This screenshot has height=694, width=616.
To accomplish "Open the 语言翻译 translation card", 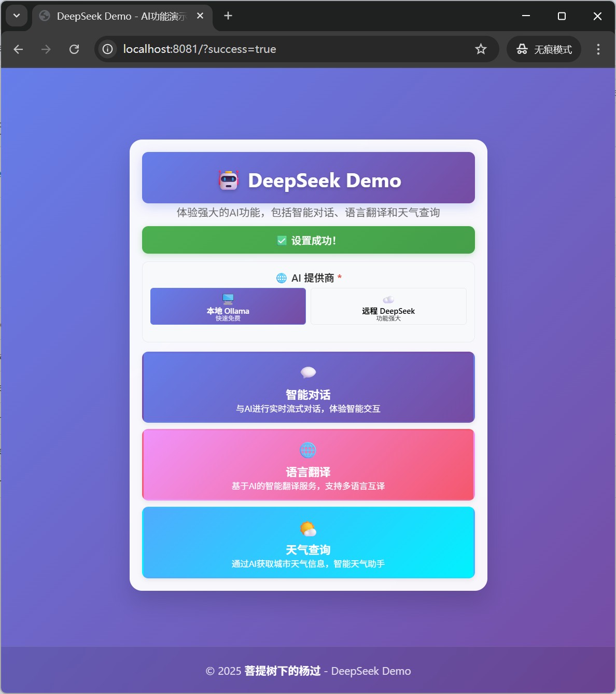I will click(x=309, y=465).
